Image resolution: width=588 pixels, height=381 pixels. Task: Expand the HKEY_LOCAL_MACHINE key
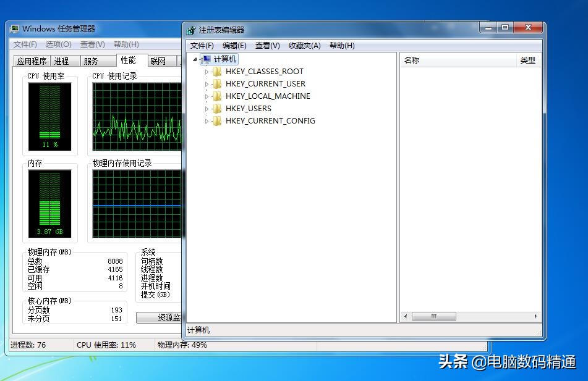[x=207, y=96]
